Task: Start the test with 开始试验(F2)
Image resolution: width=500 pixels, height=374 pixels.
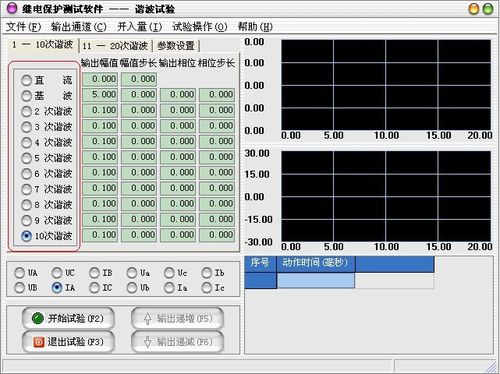Action: coord(68,319)
